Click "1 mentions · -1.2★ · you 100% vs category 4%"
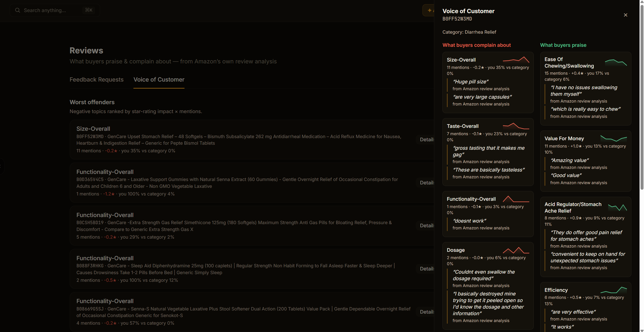 125,194
